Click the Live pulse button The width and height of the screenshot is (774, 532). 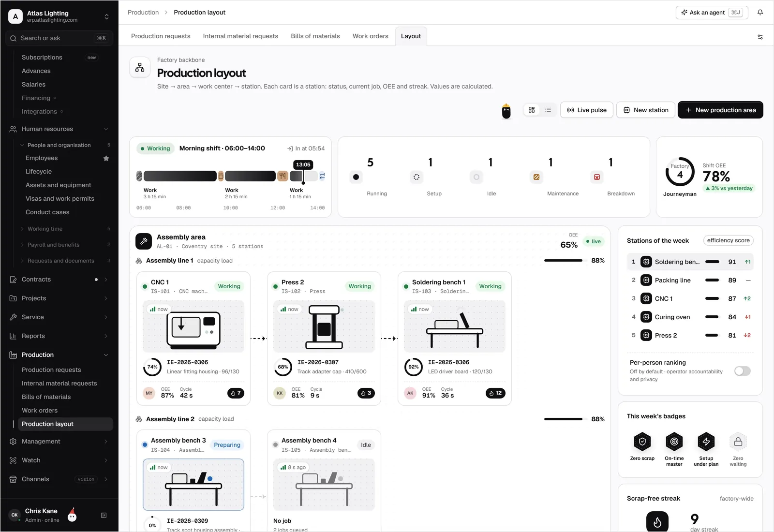click(x=587, y=110)
